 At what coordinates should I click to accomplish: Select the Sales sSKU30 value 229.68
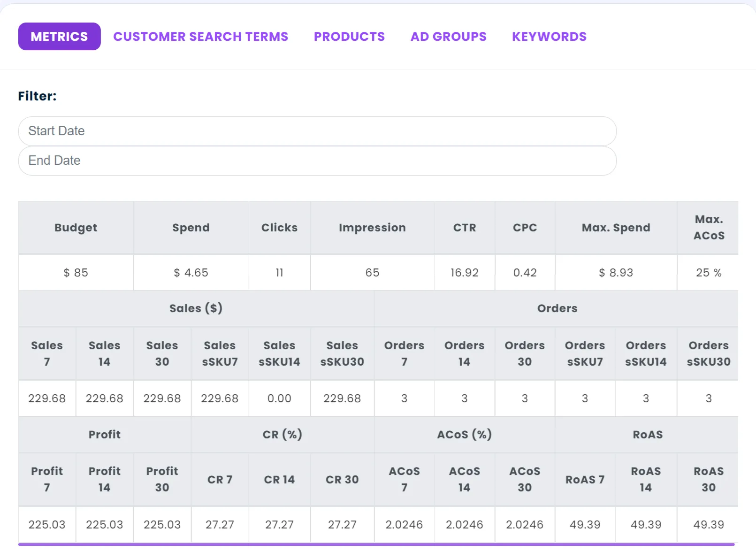click(x=342, y=398)
